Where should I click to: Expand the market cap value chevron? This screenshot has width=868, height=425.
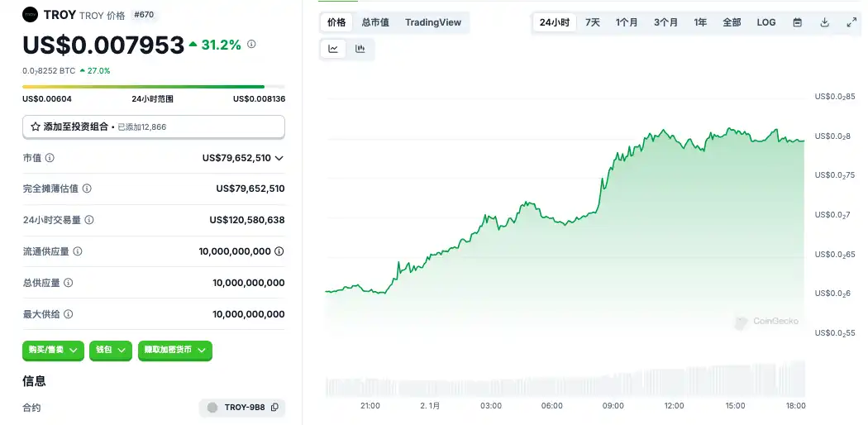click(x=279, y=158)
